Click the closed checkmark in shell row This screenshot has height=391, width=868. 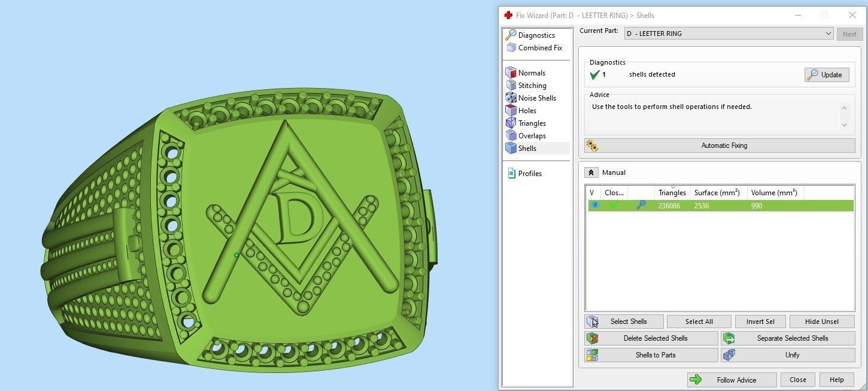614,205
